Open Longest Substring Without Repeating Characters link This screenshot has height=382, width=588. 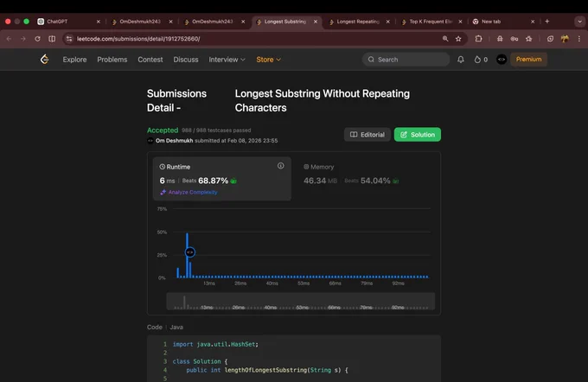point(323,100)
